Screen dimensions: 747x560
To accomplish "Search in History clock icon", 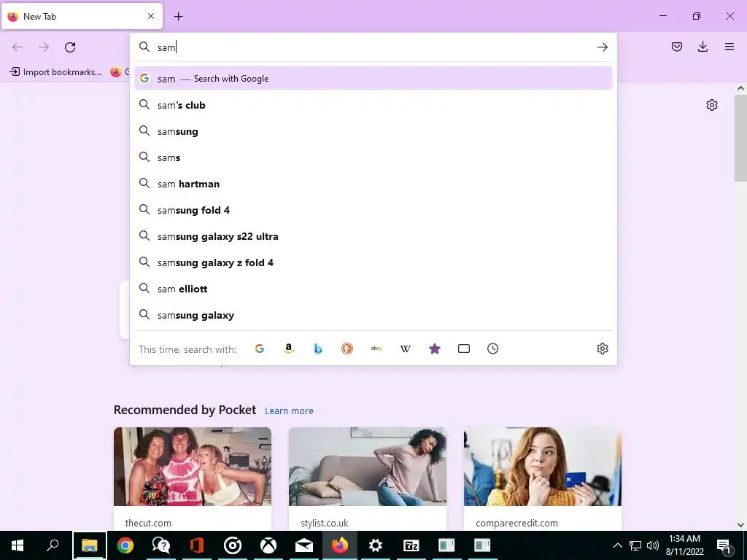I will click(x=492, y=349).
